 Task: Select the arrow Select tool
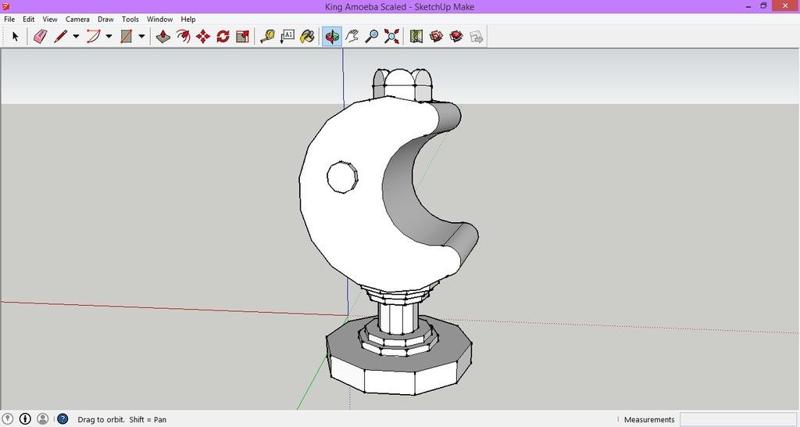(15, 36)
